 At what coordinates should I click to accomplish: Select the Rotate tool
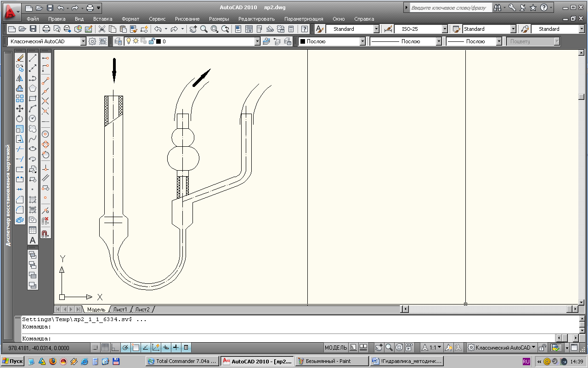click(x=20, y=119)
